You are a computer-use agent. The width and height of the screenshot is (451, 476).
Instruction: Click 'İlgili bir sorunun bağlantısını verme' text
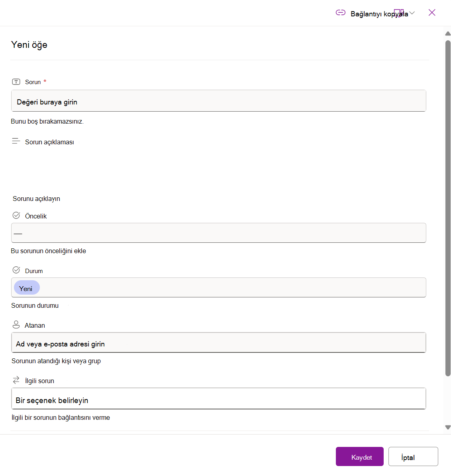(61, 418)
